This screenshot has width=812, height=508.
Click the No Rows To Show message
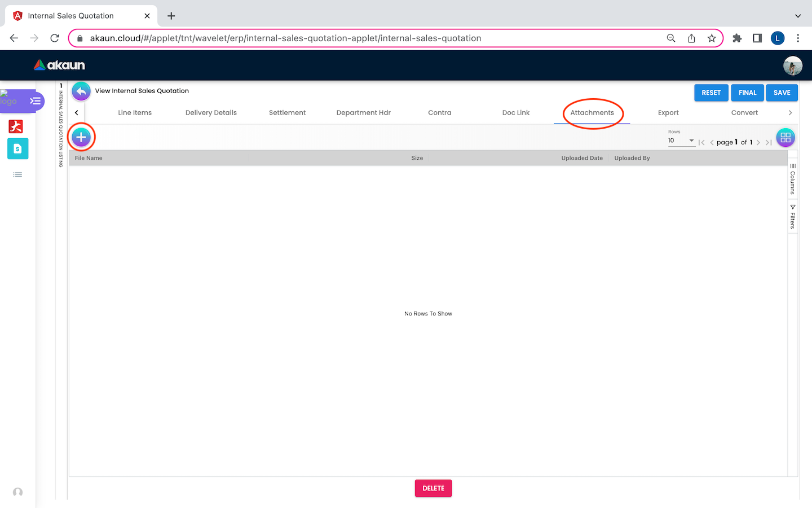click(x=428, y=314)
